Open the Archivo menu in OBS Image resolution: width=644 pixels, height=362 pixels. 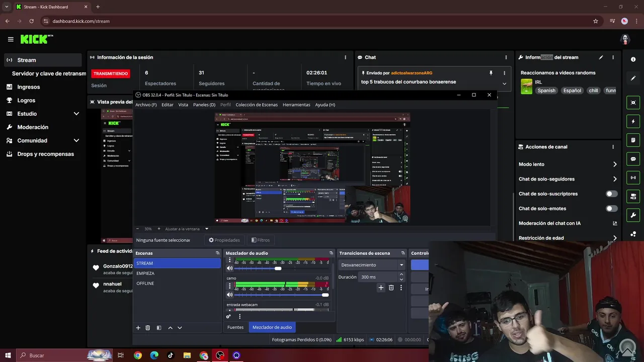coord(146,105)
